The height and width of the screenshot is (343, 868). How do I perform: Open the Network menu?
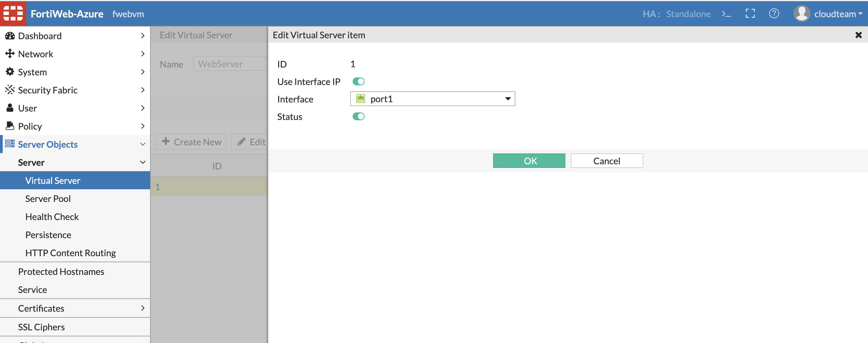pos(75,54)
